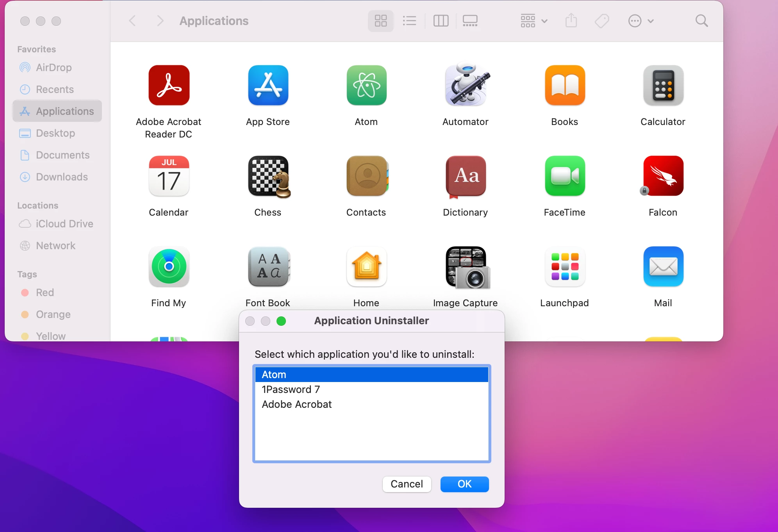
Task: Select Applications in the Finder sidebar
Action: [57, 111]
